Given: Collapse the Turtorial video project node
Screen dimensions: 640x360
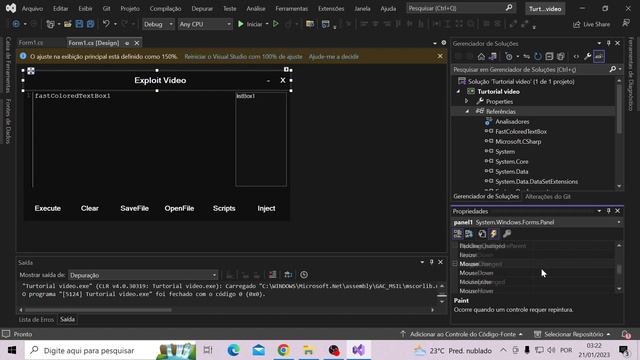Looking at the screenshot, I should click(458, 91).
